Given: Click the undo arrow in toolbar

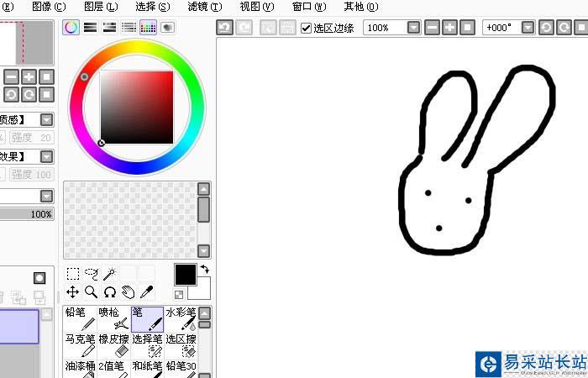Looking at the screenshot, I should coord(224,28).
